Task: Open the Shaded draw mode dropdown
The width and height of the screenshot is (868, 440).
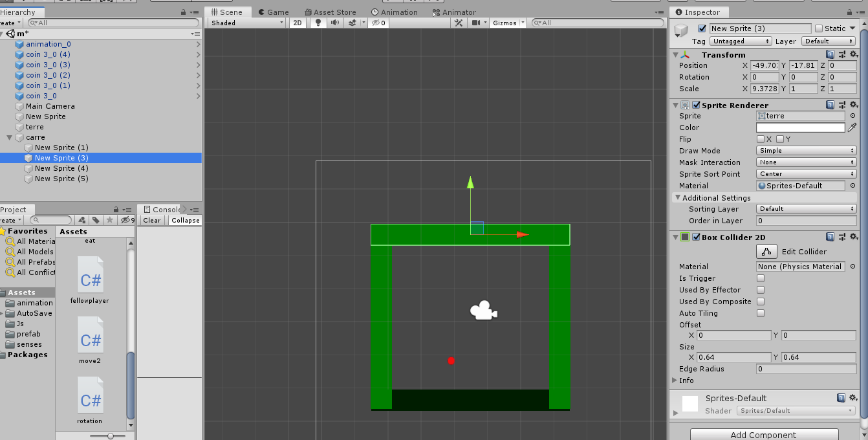Action: point(247,23)
